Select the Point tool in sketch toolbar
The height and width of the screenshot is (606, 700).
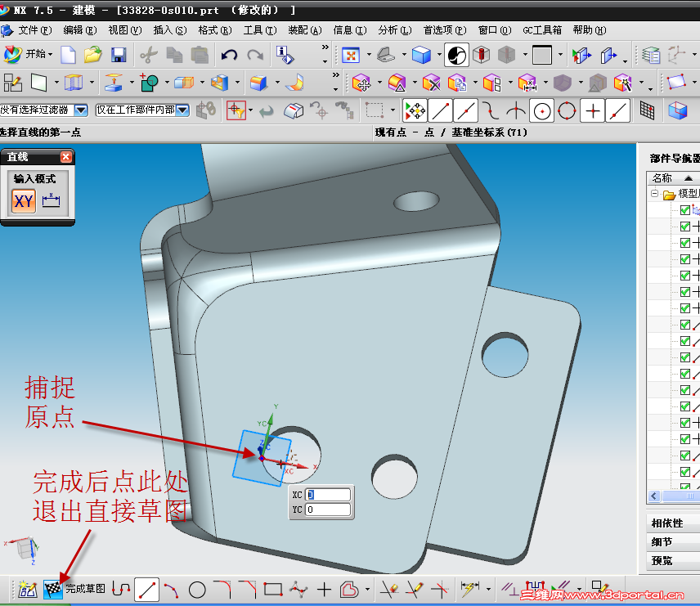[324, 590]
